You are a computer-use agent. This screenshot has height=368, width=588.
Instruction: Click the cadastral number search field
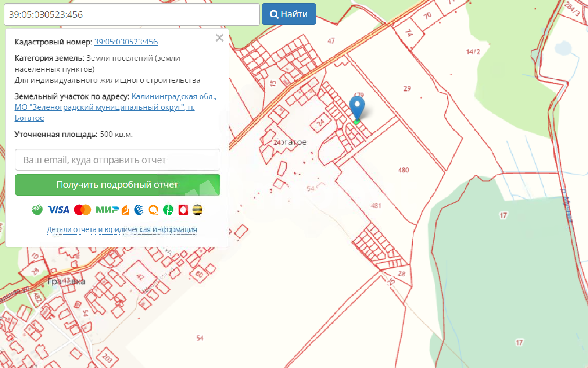[132, 15]
